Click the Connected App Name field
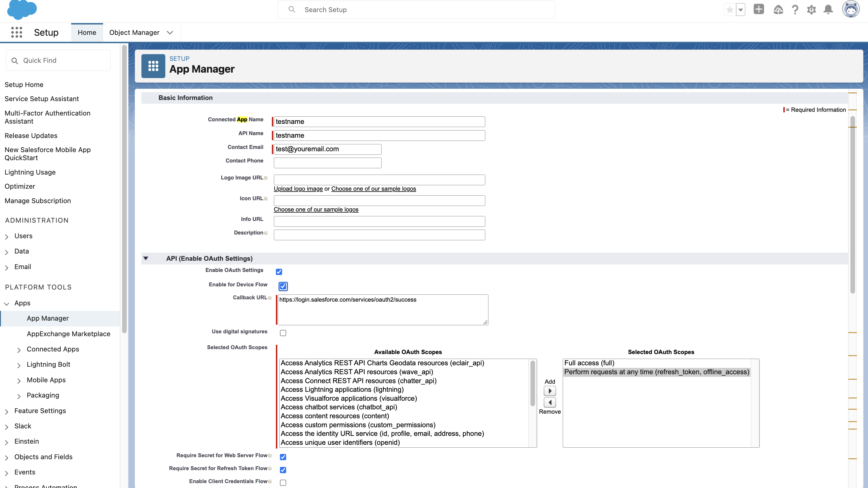The image size is (868, 488). click(x=379, y=122)
